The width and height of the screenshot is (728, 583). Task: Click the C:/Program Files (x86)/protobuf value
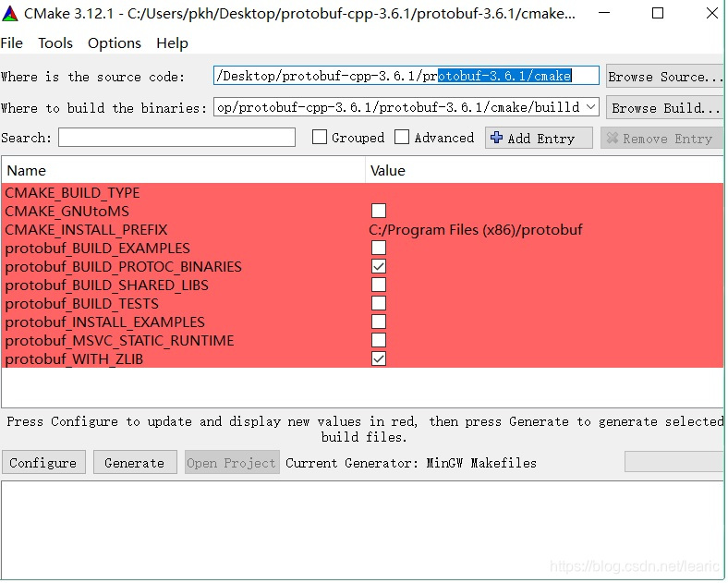[476, 230]
